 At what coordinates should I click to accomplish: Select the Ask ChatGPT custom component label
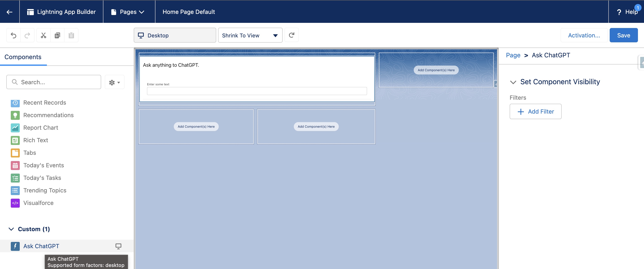pos(41,246)
